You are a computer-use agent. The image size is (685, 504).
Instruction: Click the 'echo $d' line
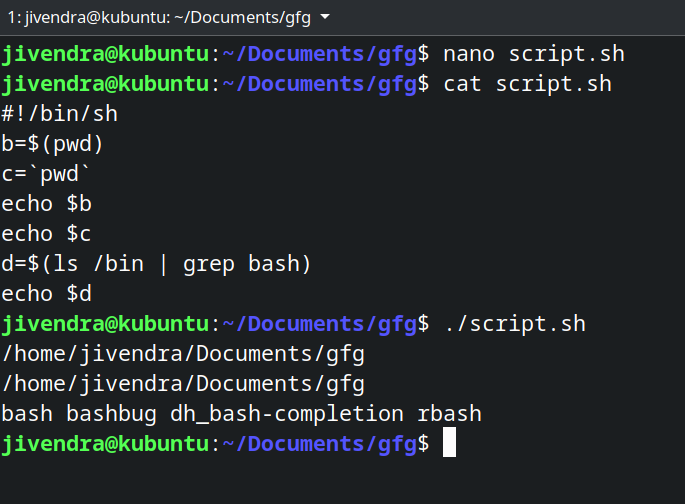tap(47, 293)
